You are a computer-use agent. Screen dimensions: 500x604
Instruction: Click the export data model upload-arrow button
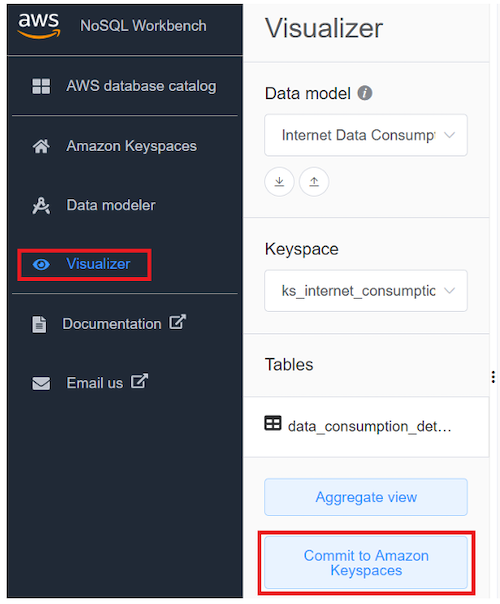coord(314,181)
